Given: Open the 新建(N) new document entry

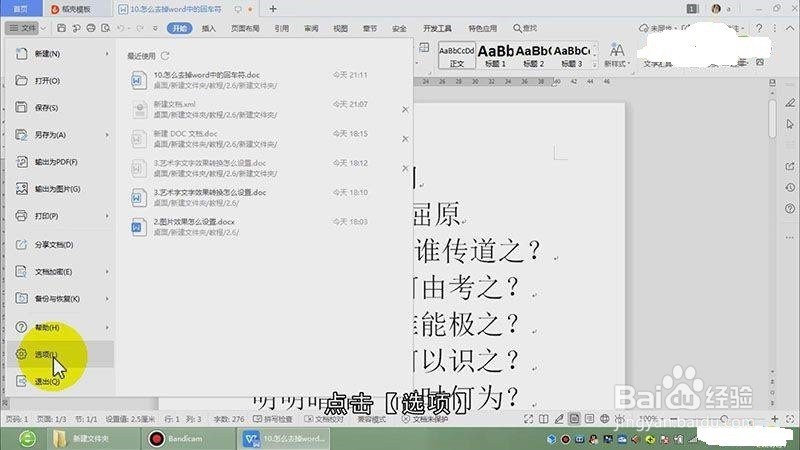Looking at the screenshot, I should point(60,54).
